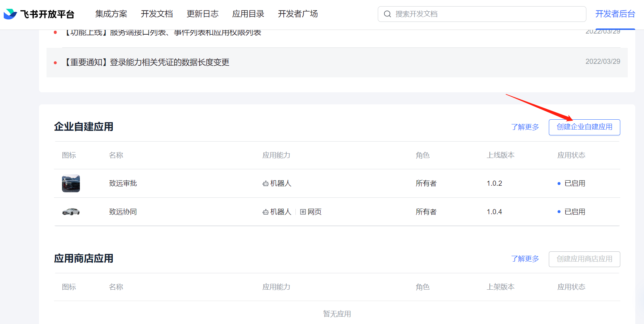The width and height of the screenshot is (644, 324).
Task: Click the 企业自建应用 section heading
Action: 84,127
